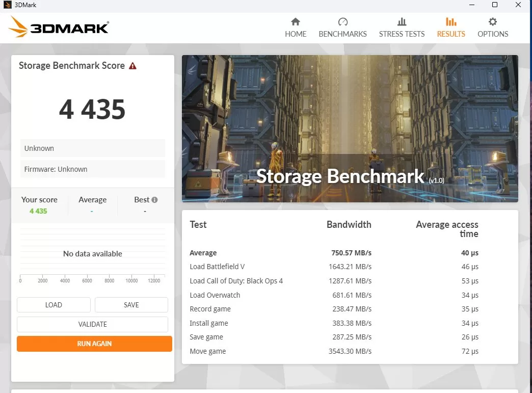The width and height of the screenshot is (532, 393).
Task: Maximize the 3DMark window
Action: pos(494,5)
